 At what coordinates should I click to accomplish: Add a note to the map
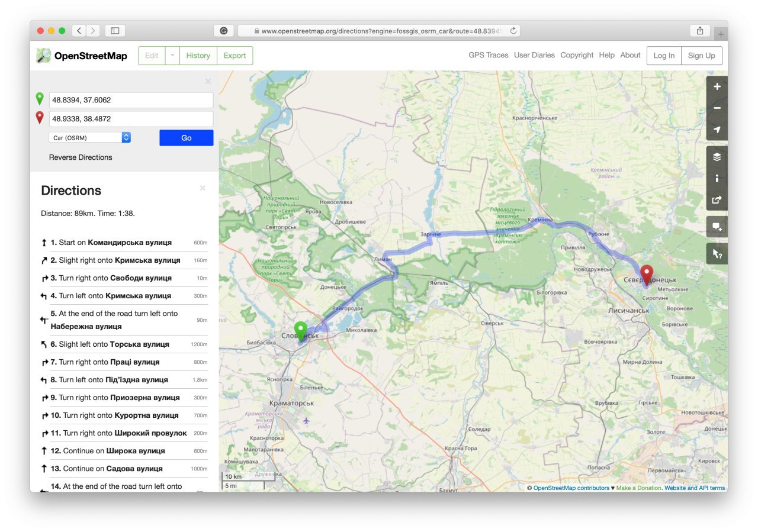pyautogui.click(x=717, y=227)
